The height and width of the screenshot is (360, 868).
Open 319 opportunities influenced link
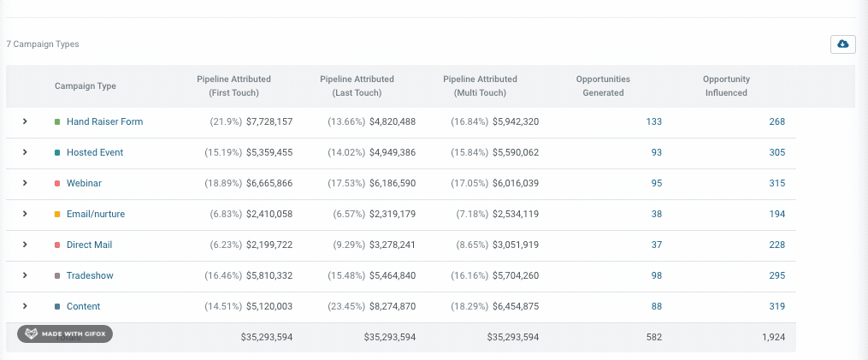click(x=777, y=306)
